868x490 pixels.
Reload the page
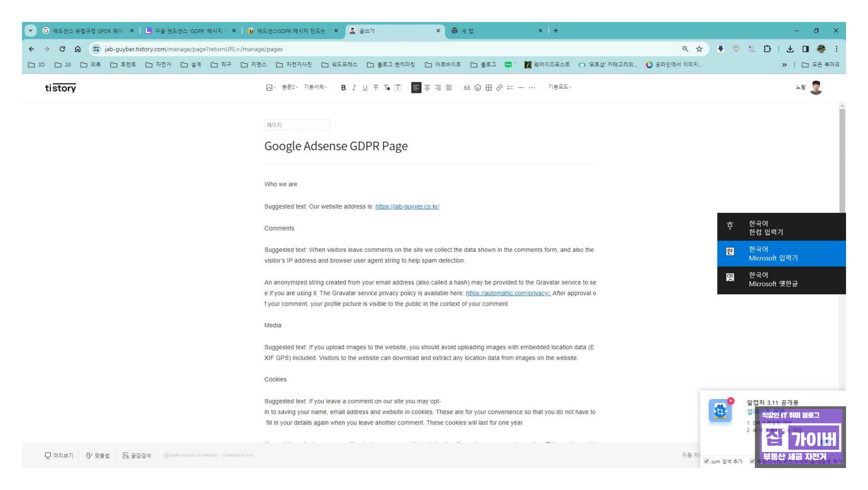coord(62,49)
